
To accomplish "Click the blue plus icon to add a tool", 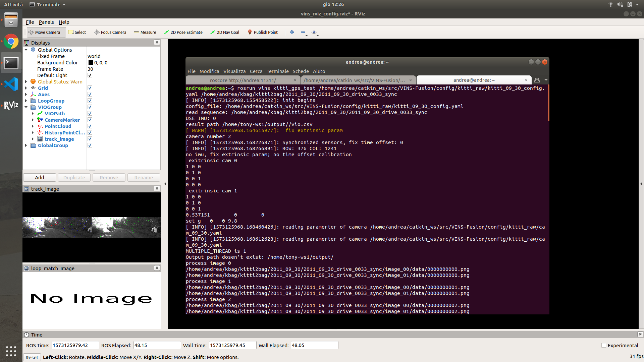I will click(291, 32).
